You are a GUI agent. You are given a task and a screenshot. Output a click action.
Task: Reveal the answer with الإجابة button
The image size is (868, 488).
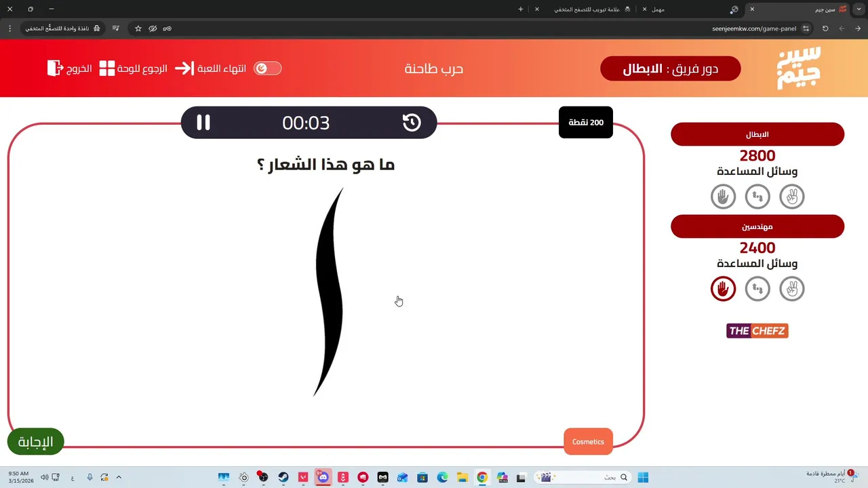coord(35,442)
